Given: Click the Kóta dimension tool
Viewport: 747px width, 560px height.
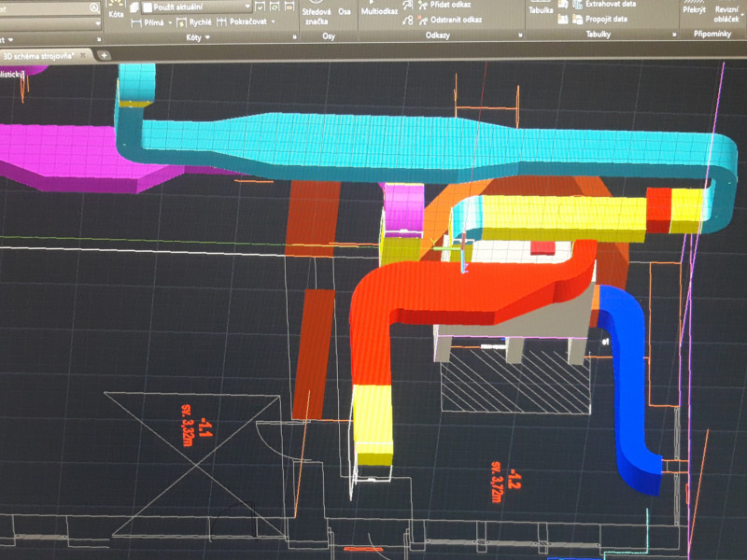Looking at the screenshot, I should 116,11.
